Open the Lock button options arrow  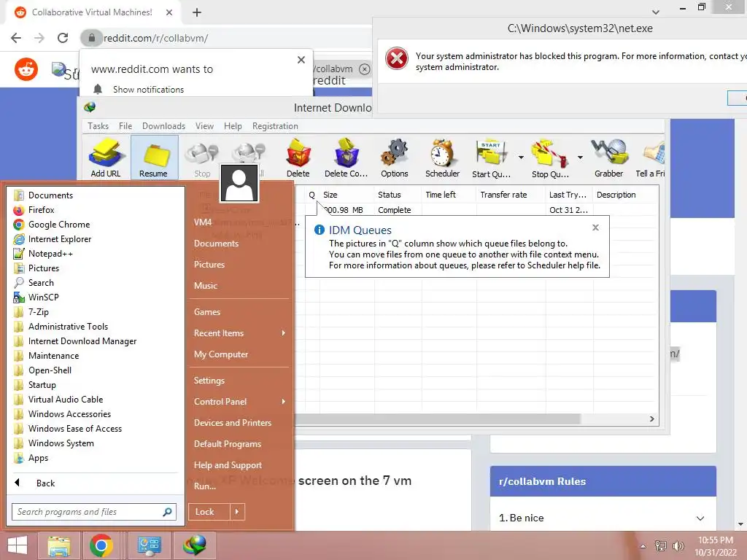tap(237, 512)
